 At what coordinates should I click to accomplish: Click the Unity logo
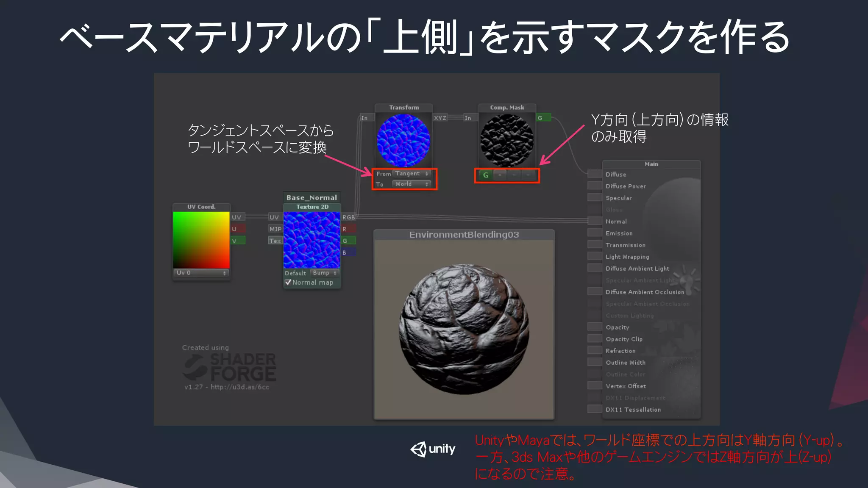pos(433,449)
